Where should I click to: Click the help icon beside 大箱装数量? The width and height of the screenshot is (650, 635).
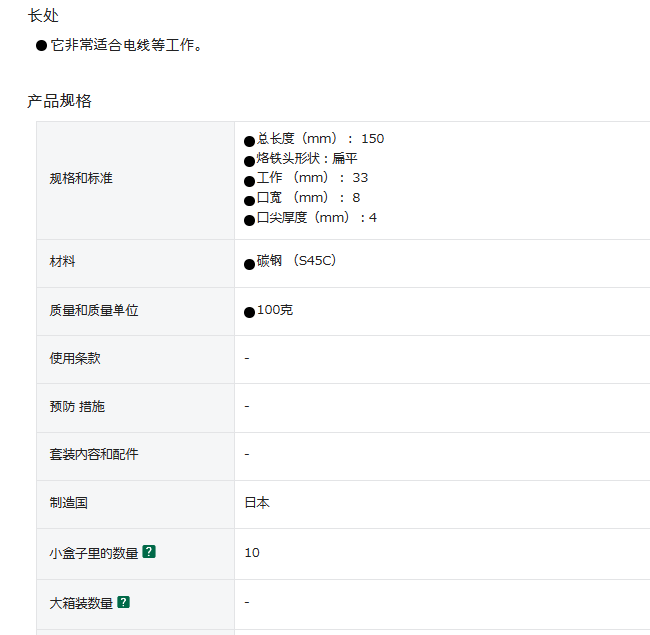[x=124, y=602]
